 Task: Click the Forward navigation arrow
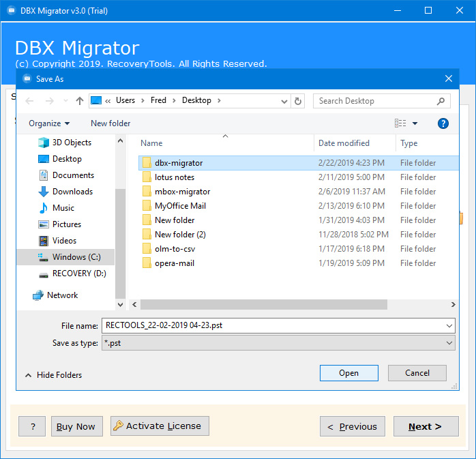50,101
